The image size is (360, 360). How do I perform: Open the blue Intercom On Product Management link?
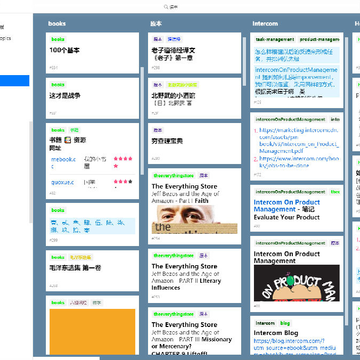pyautogui.click(x=287, y=206)
